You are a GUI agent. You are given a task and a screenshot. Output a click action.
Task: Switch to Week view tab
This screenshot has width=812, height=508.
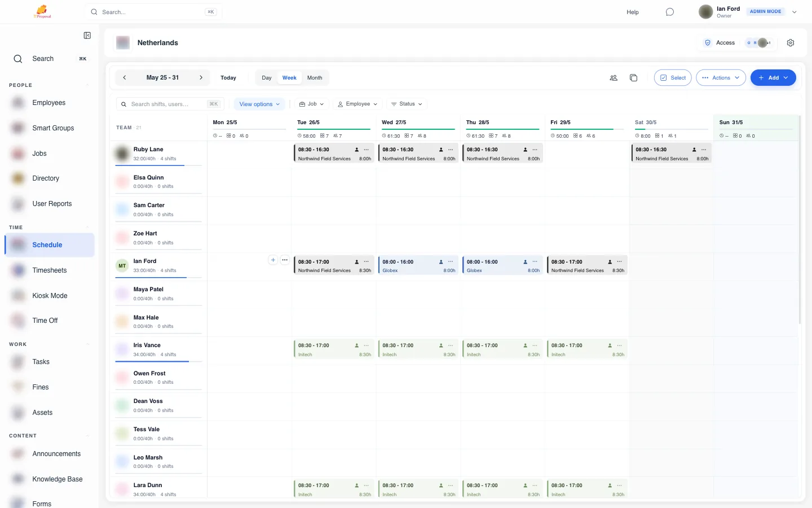pyautogui.click(x=289, y=78)
